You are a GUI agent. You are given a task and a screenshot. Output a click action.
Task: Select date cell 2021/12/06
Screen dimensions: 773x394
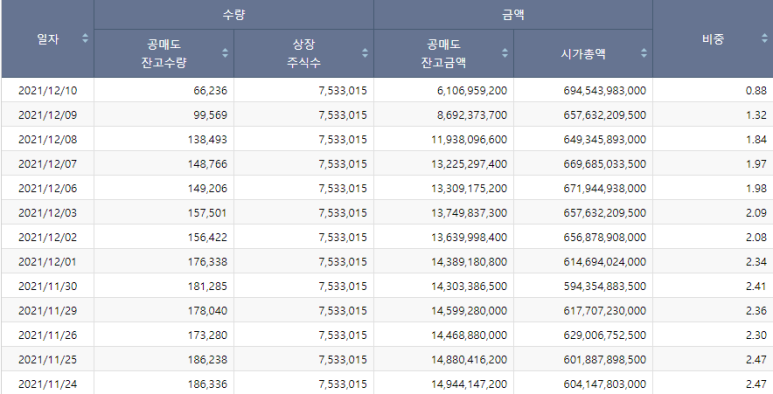(48, 188)
